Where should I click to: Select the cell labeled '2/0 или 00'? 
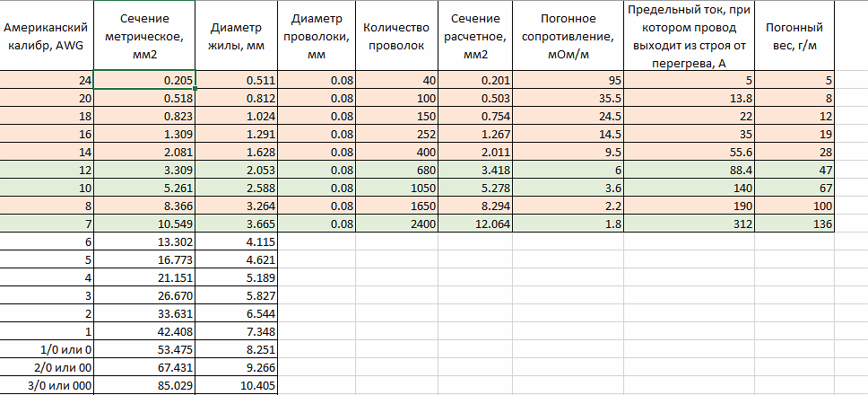click(47, 366)
